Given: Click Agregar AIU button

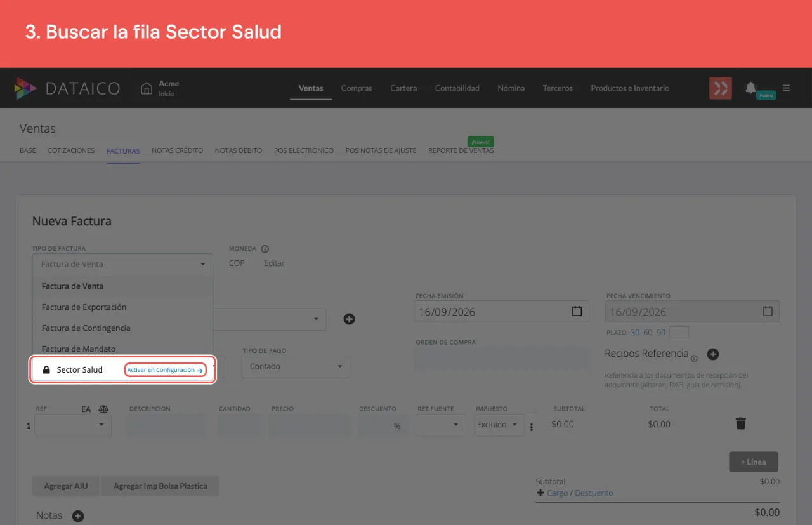Looking at the screenshot, I should point(66,486).
